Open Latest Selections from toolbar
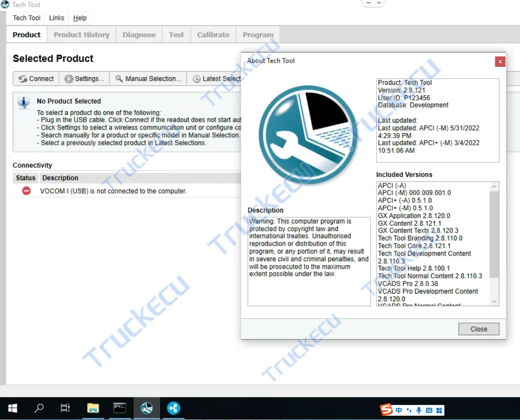This screenshot has width=520, height=420. [x=216, y=79]
